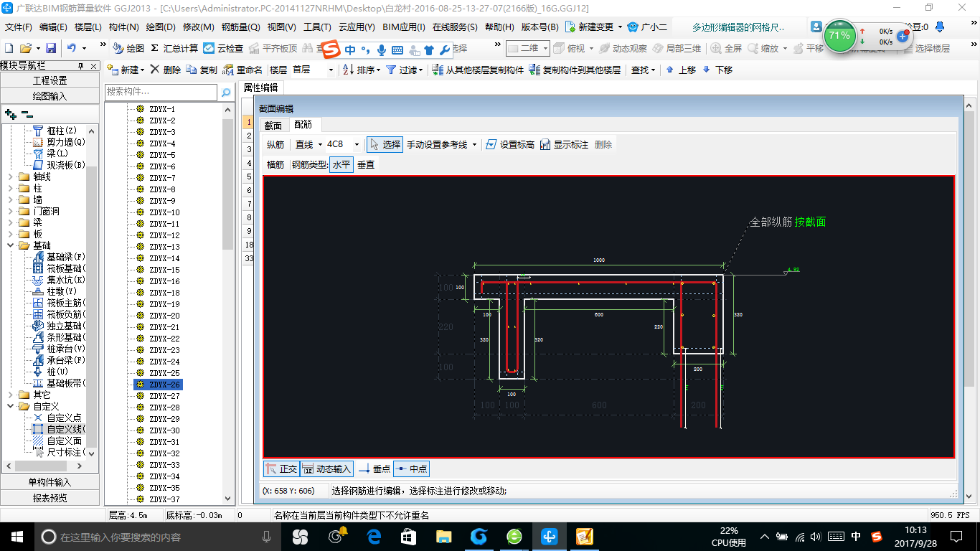This screenshot has width=980, height=551.
Task: Delete component with 删除 button
Action: [x=165, y=70]
